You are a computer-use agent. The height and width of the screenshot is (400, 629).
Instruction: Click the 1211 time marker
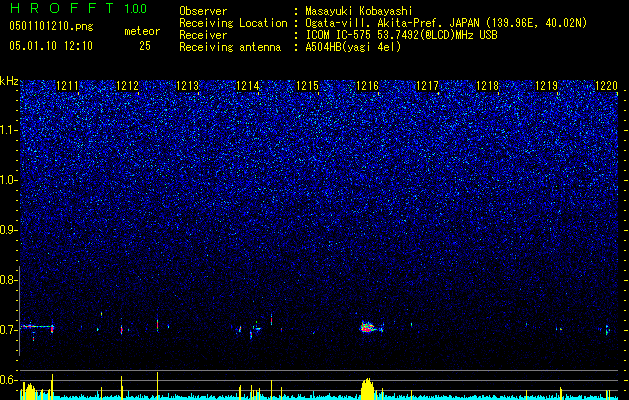pos(67,85)
